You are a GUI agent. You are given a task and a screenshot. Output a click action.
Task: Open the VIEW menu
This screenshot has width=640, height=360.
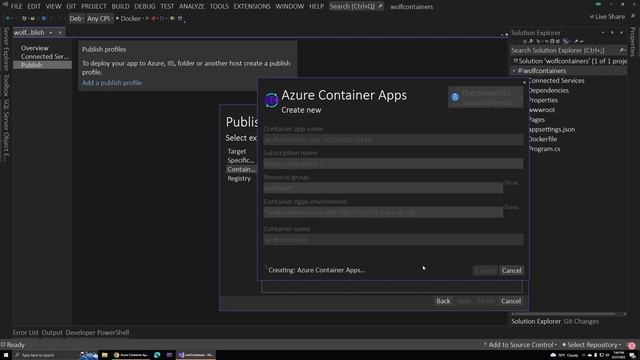(53, 7)
